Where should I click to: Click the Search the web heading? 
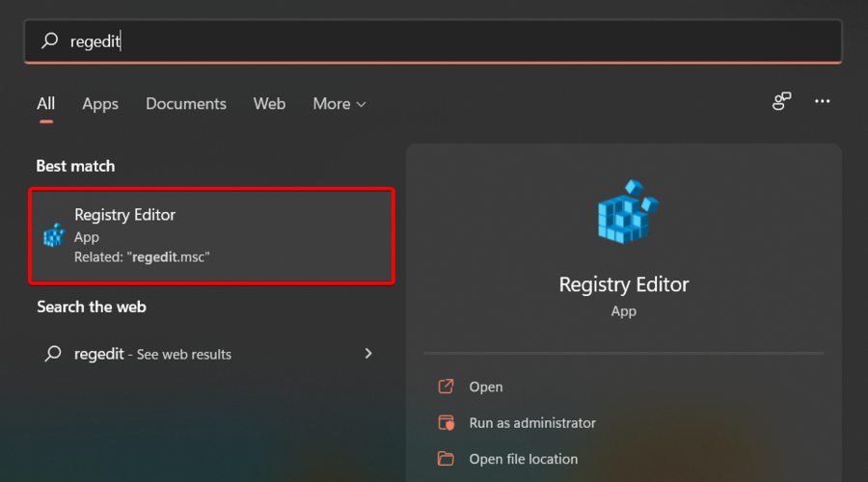click(x=92, y=308)
